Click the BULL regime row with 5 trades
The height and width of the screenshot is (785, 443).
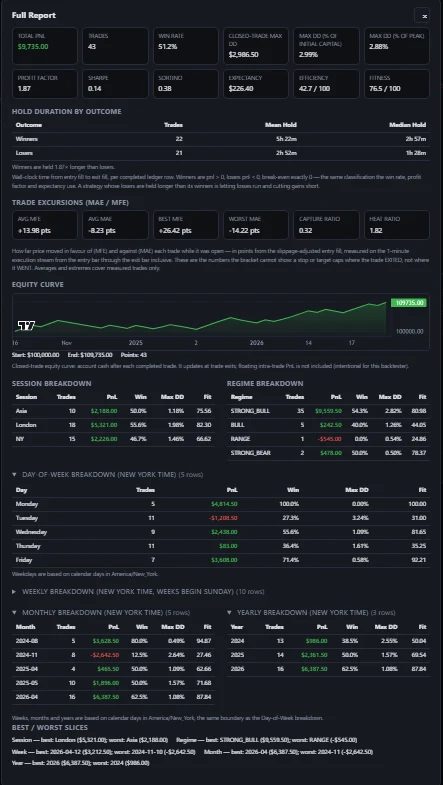coord(328,425)
